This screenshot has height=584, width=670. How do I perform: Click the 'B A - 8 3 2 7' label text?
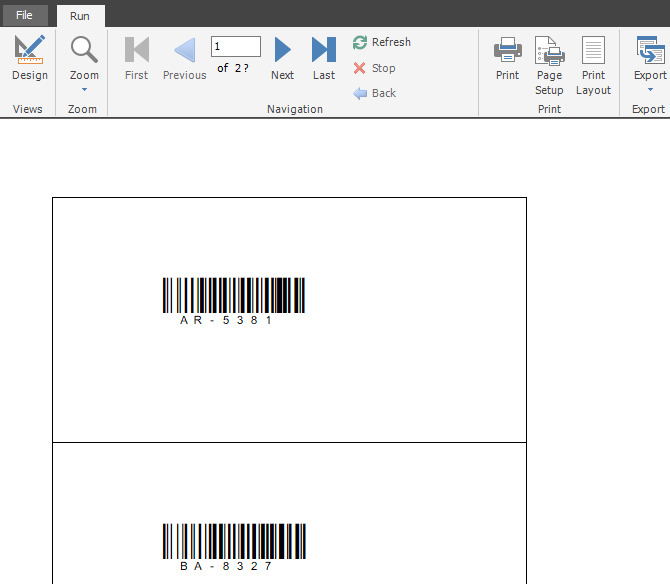[x=226, y=566]
